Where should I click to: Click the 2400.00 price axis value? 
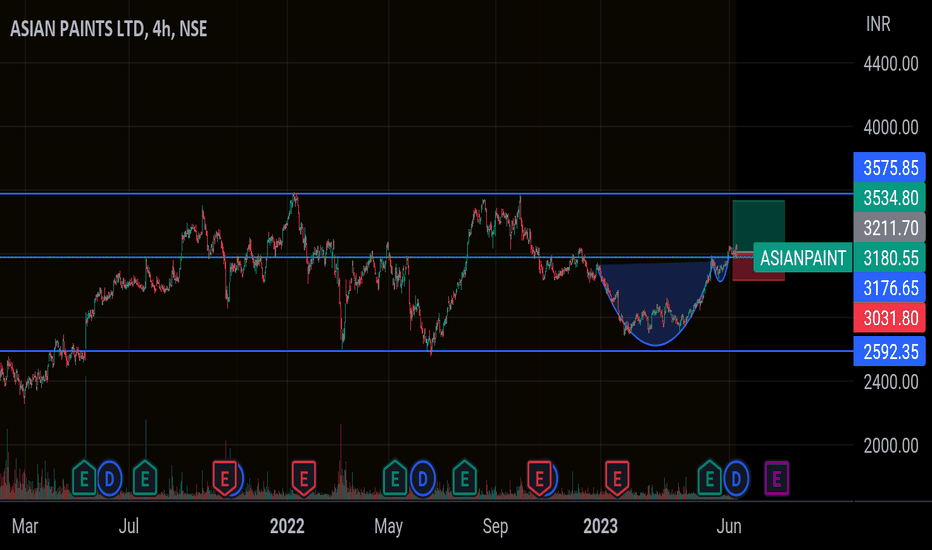coord(890,382)
